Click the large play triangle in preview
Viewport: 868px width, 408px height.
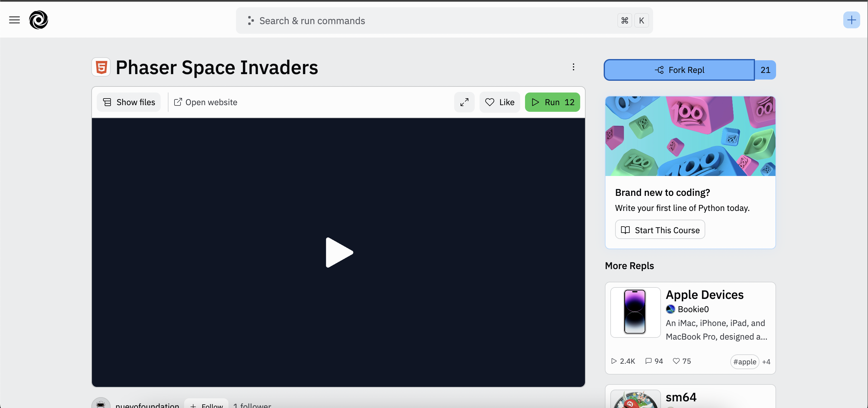[x=338, y=253]
